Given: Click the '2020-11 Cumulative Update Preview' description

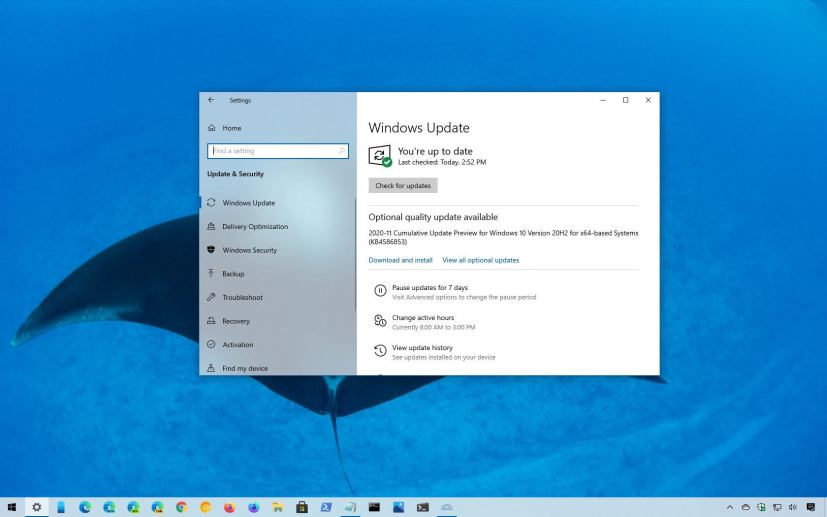Looking at the screenshot, I should click(x=503, y=237).
